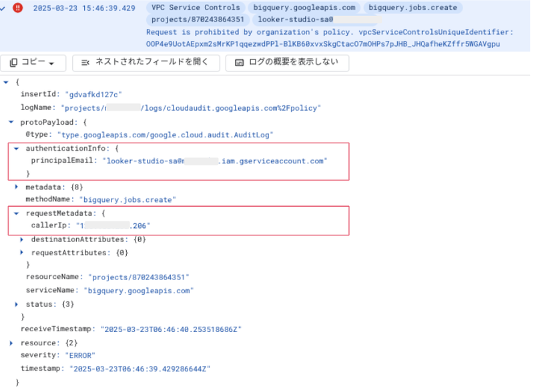This screenshot has height=392, width=534.
Task: Click serviceName value "bigquery.googleapis.com"
Action: [x=139, y=291]
